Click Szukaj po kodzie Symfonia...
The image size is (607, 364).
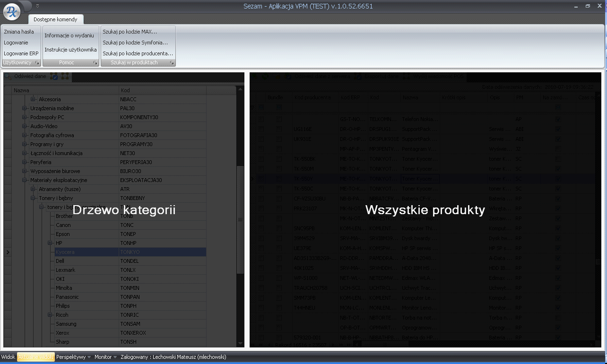click(x=135, y=43)
